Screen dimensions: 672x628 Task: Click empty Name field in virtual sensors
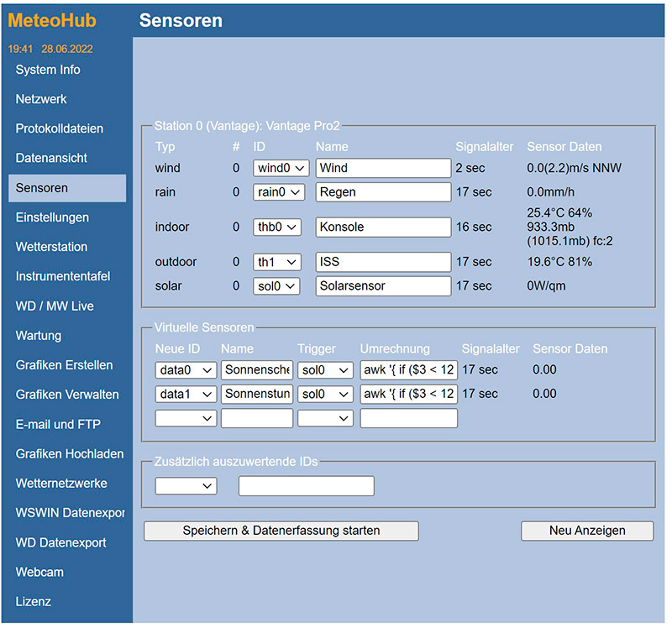pos(257,418)
